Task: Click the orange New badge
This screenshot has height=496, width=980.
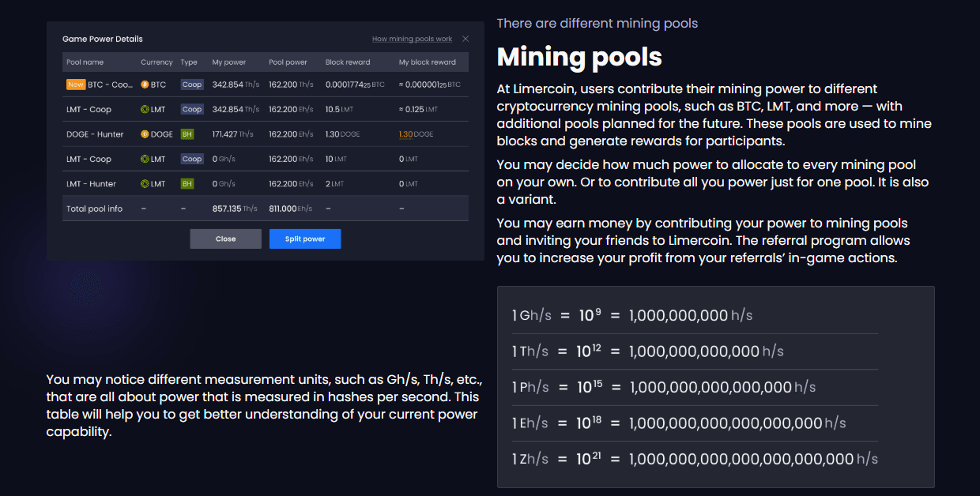Action: tap(76, 85)
